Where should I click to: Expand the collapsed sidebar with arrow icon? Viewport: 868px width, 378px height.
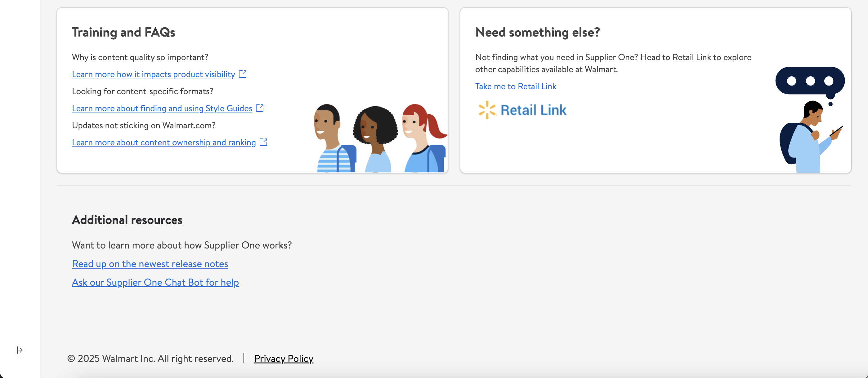(20, 350)
